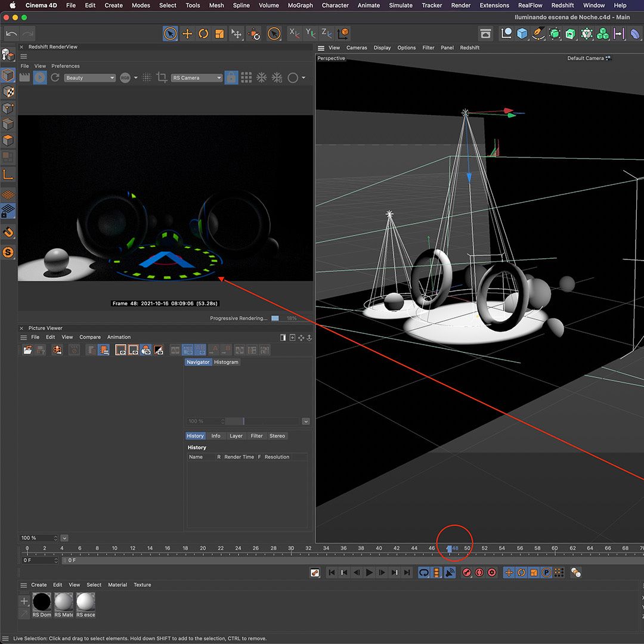Click the Edges mode cube icon in left sidebar

8,124
